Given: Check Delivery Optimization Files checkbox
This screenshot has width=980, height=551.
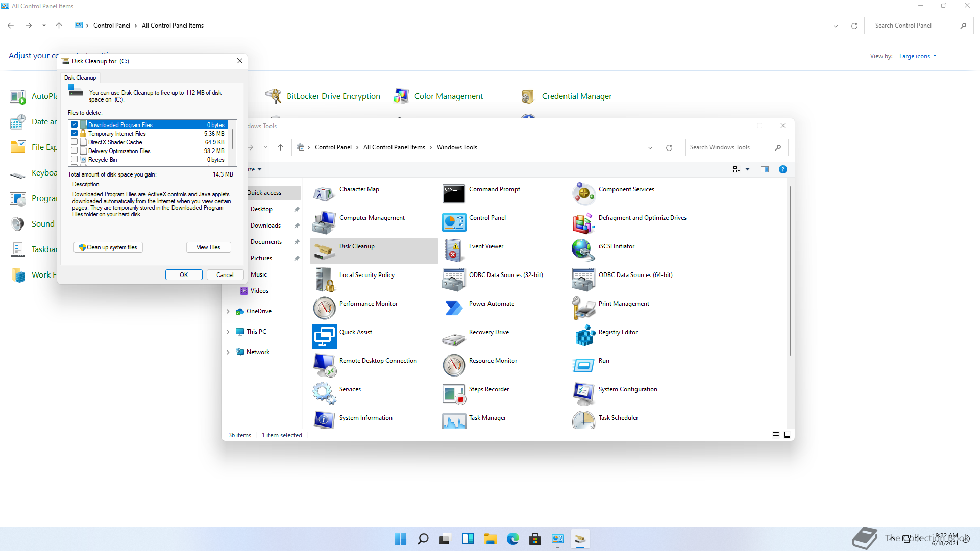Looking at the screenshot, I should [x=75, y=151].
